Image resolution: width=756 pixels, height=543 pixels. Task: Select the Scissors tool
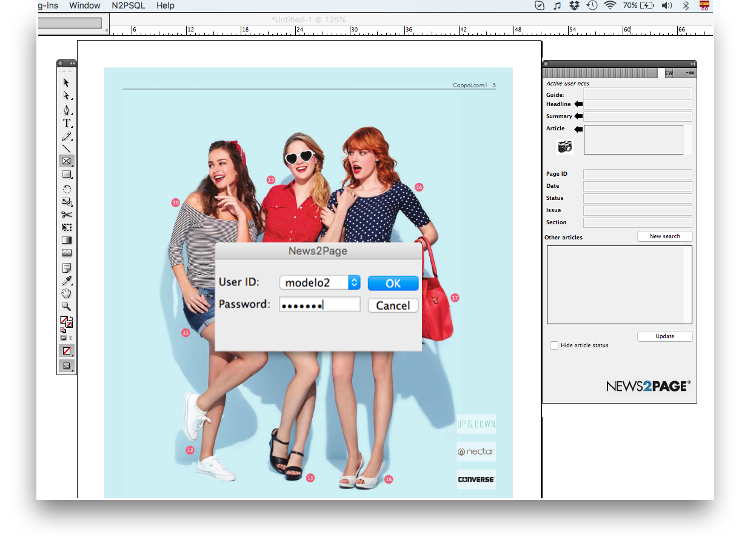point(67,215)
